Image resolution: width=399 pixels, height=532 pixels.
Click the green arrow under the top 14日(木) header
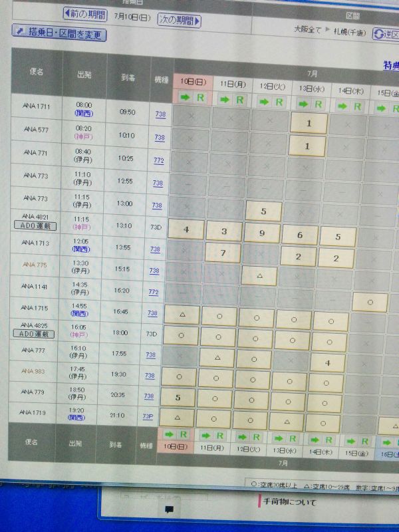(342, 106)
